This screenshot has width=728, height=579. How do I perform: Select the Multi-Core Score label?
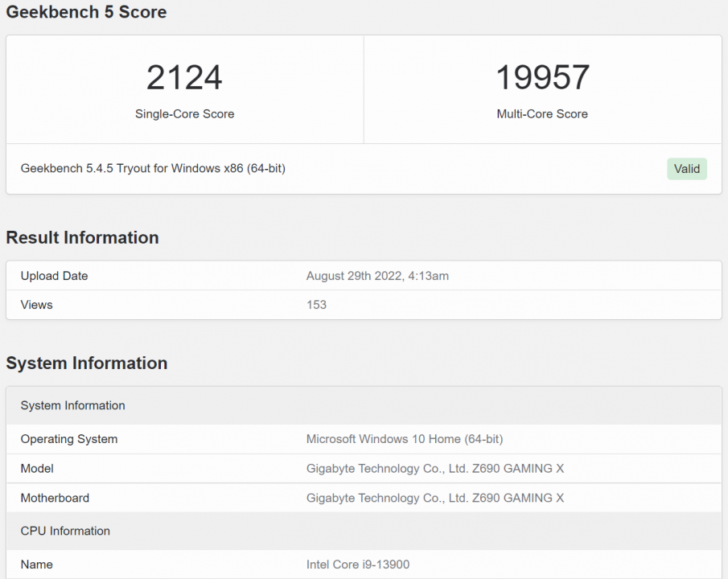pyautogui.click(x=542, y=114)
